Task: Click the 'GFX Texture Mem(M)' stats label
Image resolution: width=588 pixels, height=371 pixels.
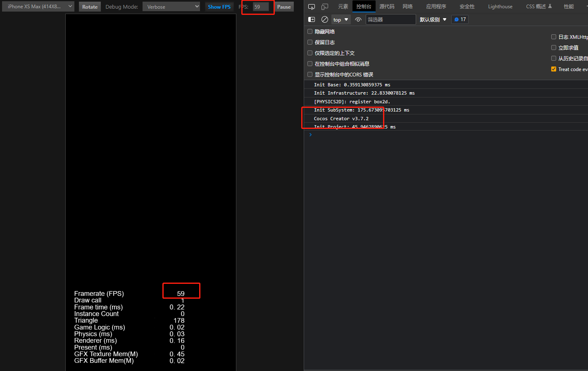Action: (106, 354)
